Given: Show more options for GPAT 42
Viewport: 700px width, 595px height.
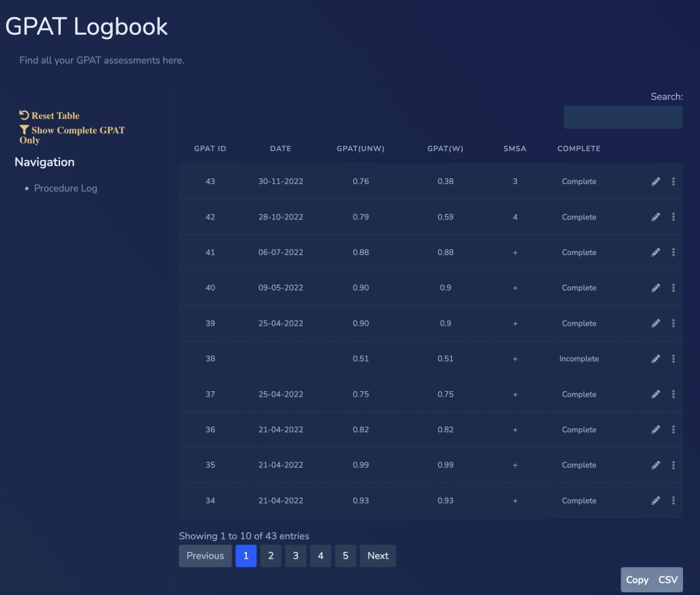Looking at the screenshot, I should (x=673, y=217).
